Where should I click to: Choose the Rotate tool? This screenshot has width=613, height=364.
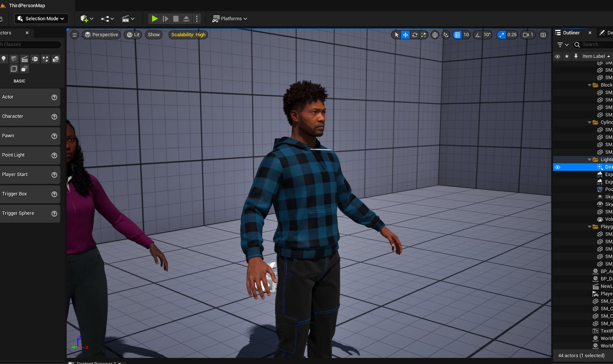[x=415, y=35]
